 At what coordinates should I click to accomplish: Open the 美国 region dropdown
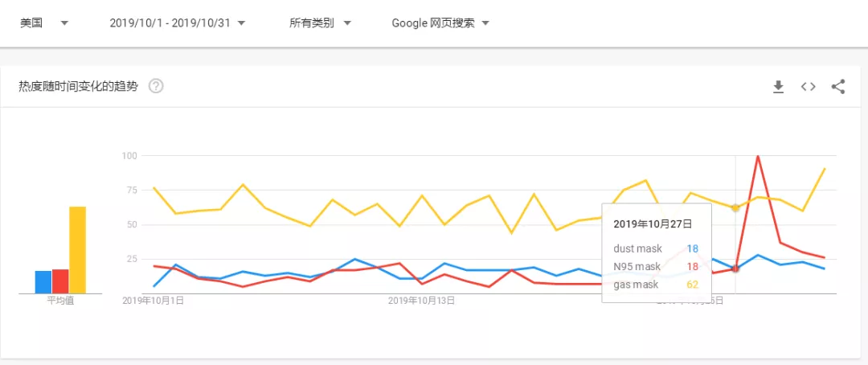[44, 23]
